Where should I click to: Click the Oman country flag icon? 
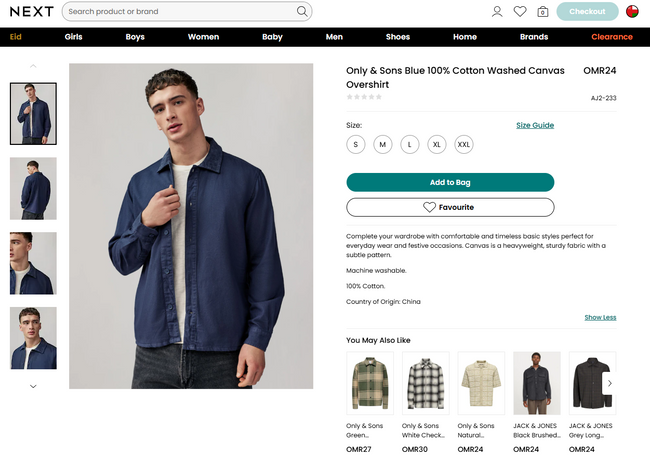coord(632,12)
